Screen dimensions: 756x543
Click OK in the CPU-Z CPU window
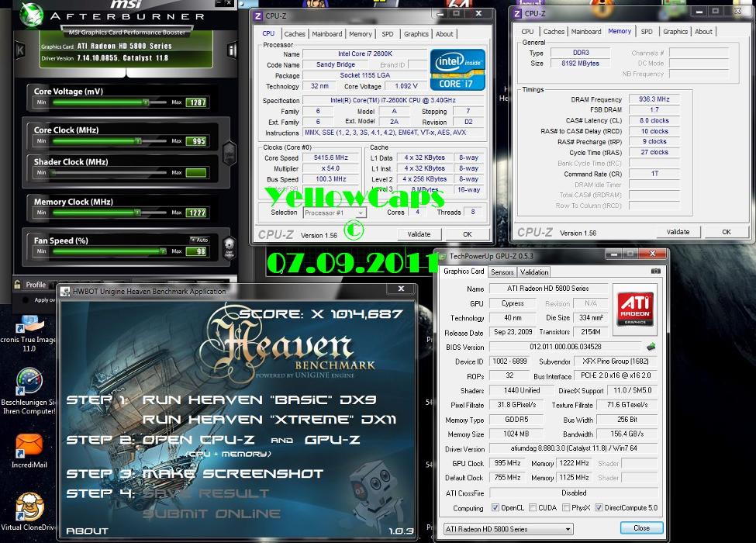(x=468, y=234)
